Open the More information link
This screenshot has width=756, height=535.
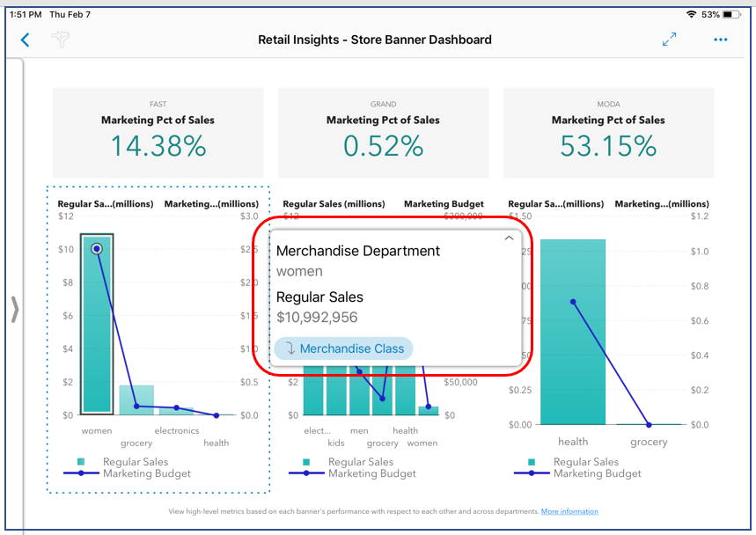click(569, 511)
